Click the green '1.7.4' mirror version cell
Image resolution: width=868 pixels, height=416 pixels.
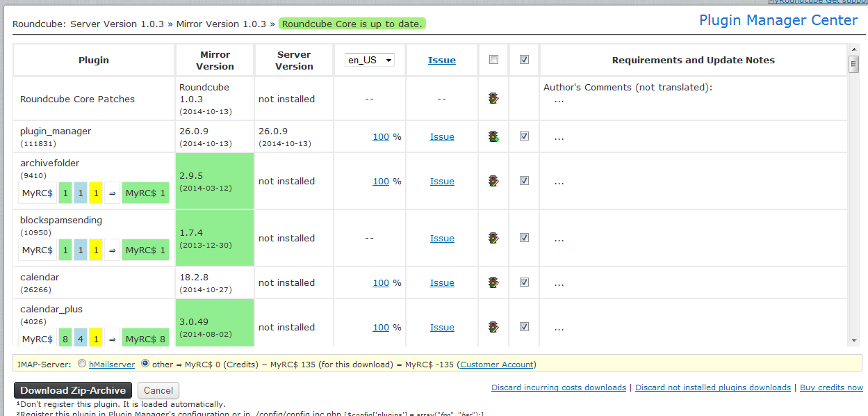pos(215,238)
